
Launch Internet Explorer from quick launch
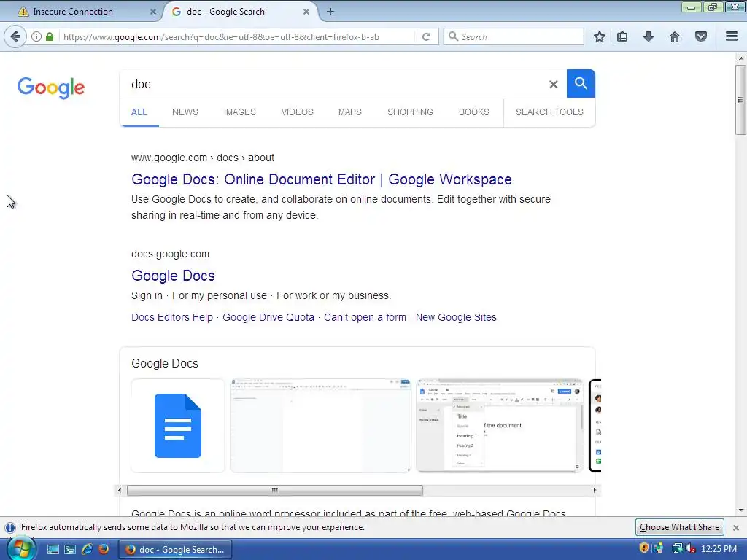click(87, 549)
